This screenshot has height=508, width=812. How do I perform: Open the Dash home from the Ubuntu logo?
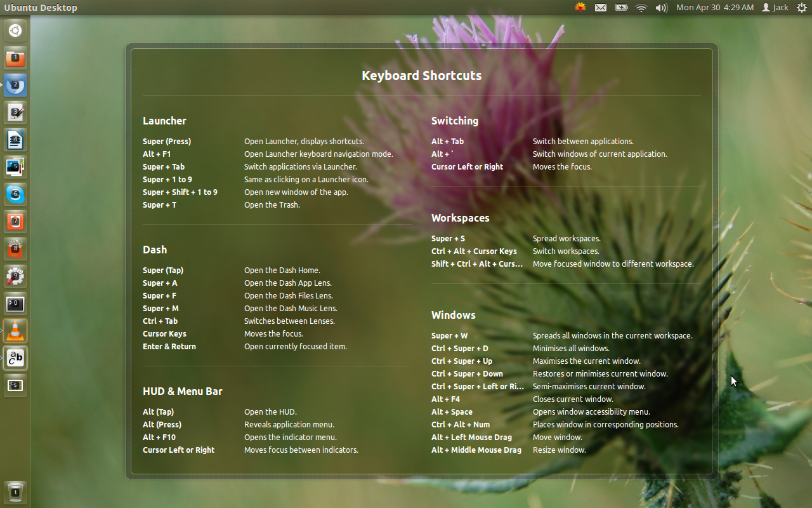pyautogui.click(x=15, y=30)
